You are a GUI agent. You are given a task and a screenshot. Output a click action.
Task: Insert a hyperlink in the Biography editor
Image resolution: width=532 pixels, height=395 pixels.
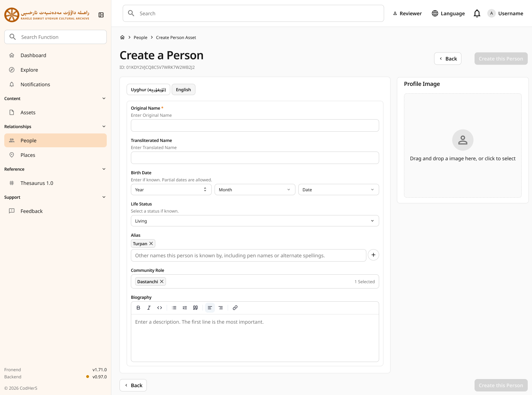pos(235,308)
